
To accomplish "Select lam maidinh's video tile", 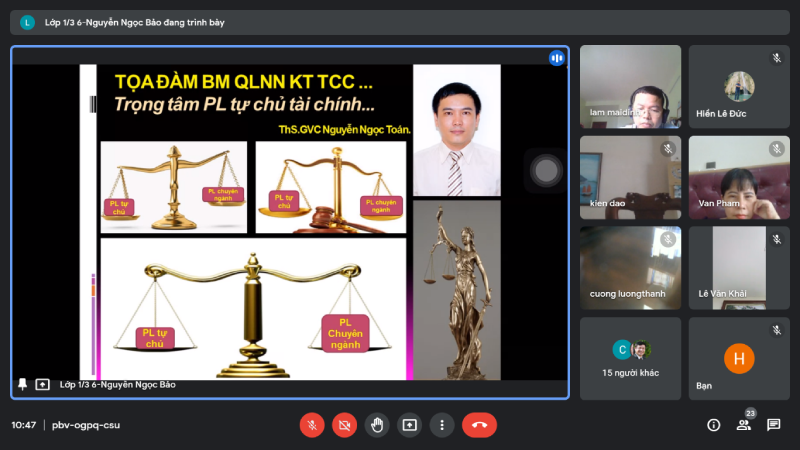I will pos(630,86).
